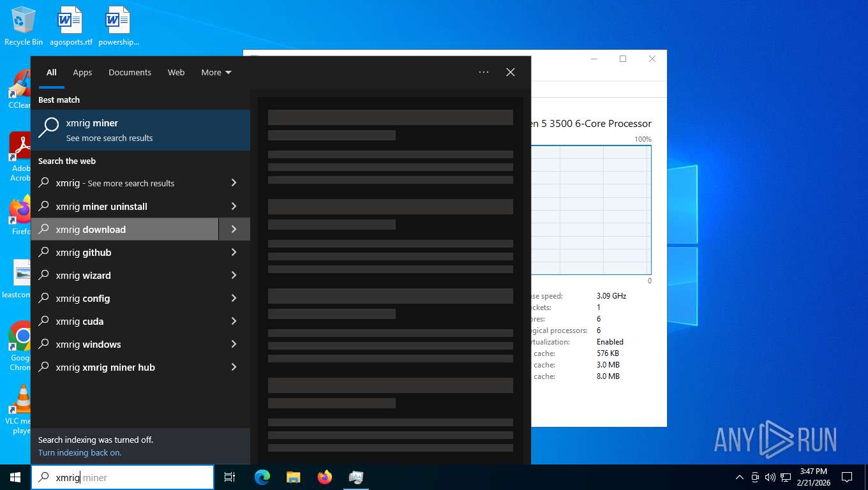The width and height of the screenshot is (868, 490).
Task: Expand xmrig windows preview arrow
Action: tap(234, 344)
